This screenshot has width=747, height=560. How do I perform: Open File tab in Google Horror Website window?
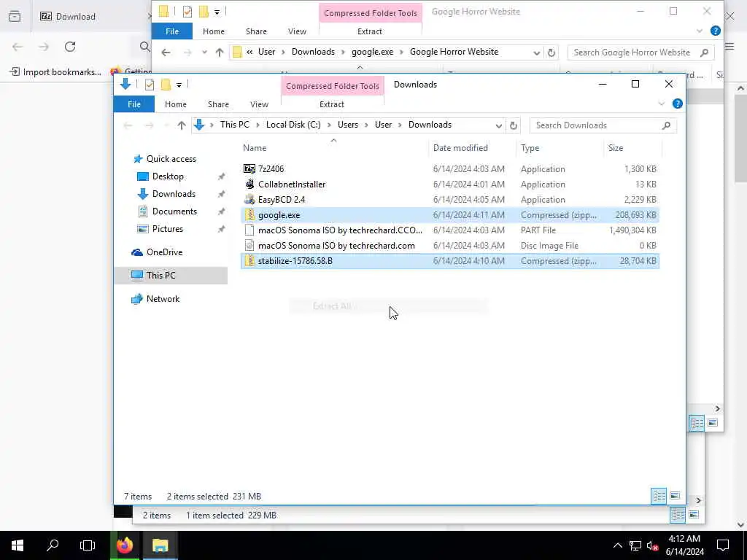pos(172,31)
